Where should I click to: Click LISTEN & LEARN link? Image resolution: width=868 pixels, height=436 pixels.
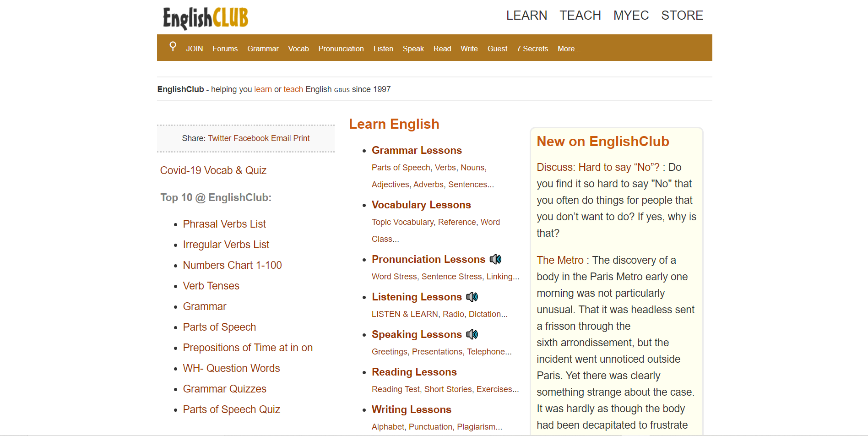coord(405,314)
